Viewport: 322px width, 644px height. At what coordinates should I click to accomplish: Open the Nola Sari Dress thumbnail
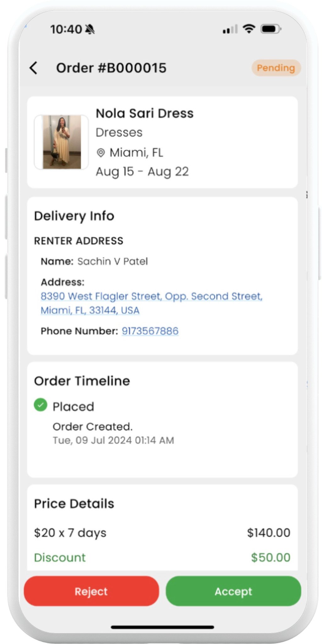point(62,142)
